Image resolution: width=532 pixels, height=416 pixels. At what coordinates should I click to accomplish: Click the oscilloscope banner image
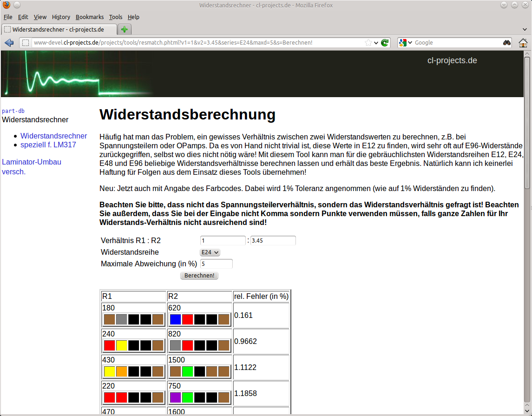78,74
